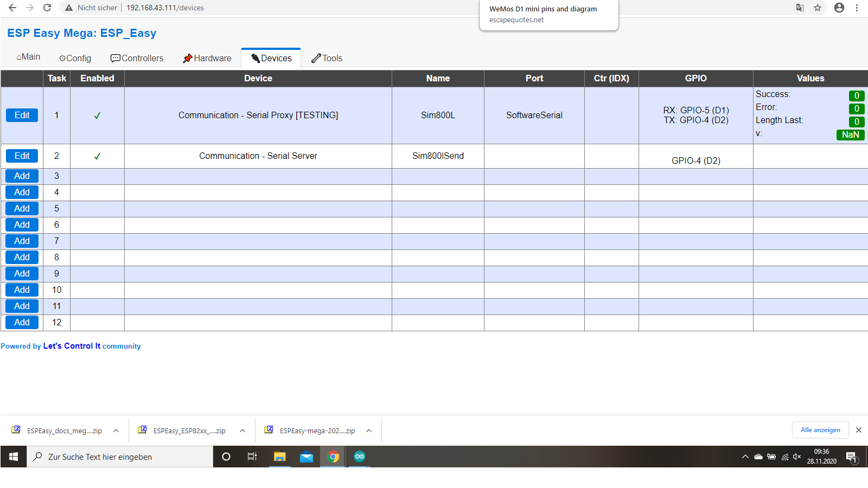Open the Chrome profile avatar
The width and height of the screenshot is (868, 488).
pos(839,8)
